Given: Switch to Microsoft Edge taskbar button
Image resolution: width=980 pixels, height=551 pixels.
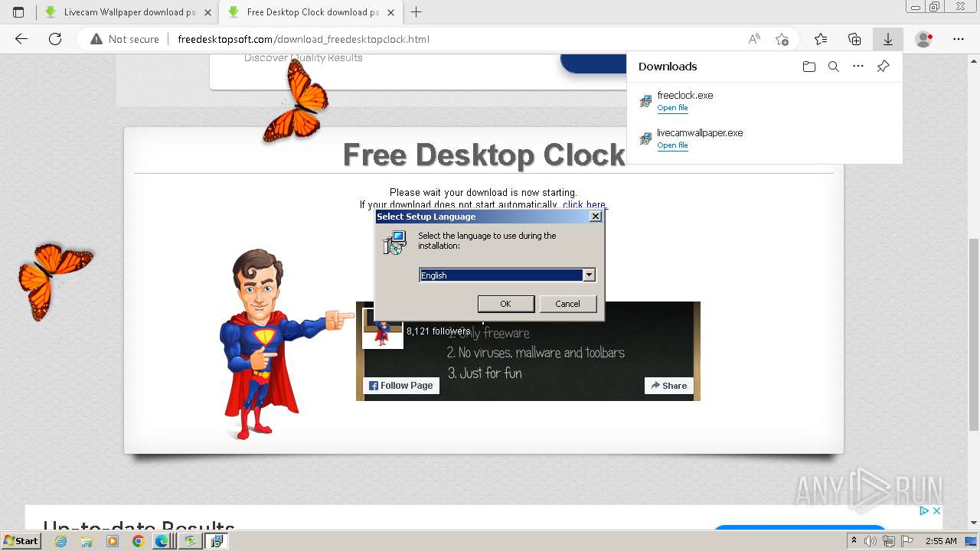Looking at the screenshot, I should point(163,541).
